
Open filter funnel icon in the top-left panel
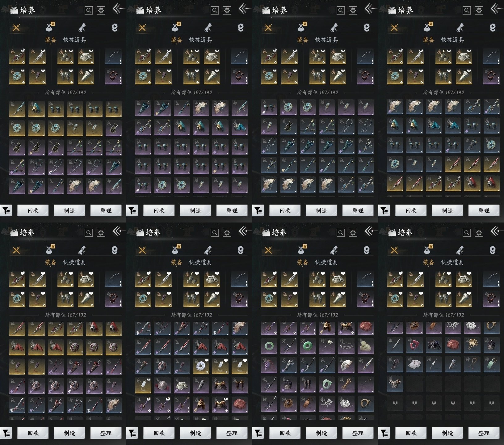[x=6, y=211]
